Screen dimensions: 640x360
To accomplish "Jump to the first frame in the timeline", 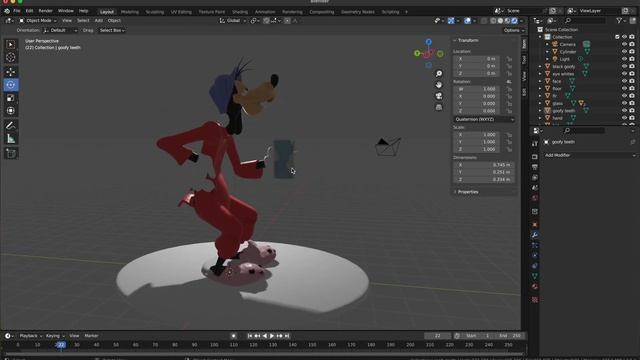I will coord(250,336).
